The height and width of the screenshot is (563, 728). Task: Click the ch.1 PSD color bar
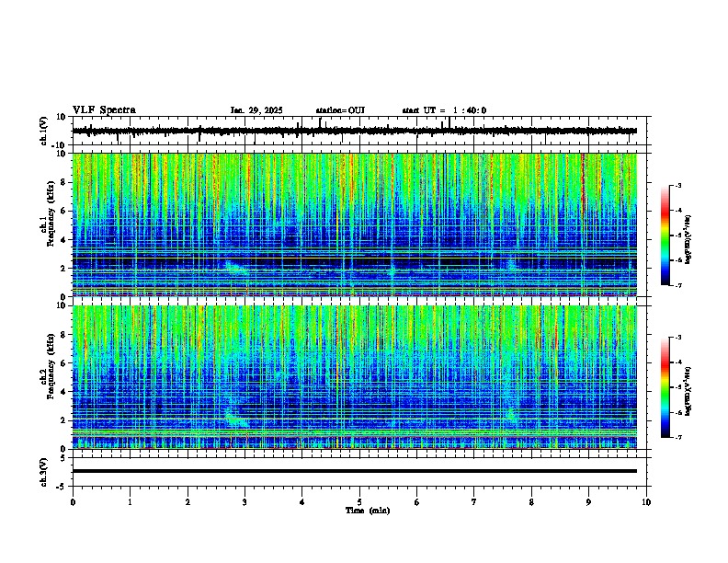tap(665, 236)
